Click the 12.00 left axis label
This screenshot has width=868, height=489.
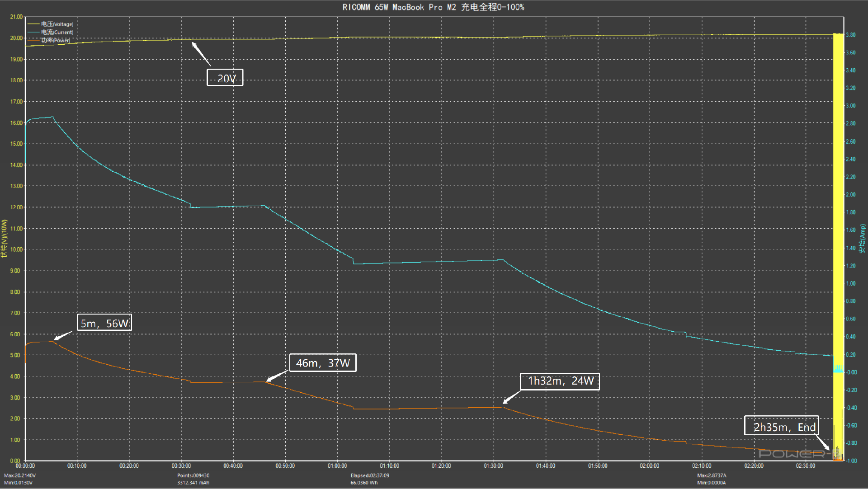[16, 207]
